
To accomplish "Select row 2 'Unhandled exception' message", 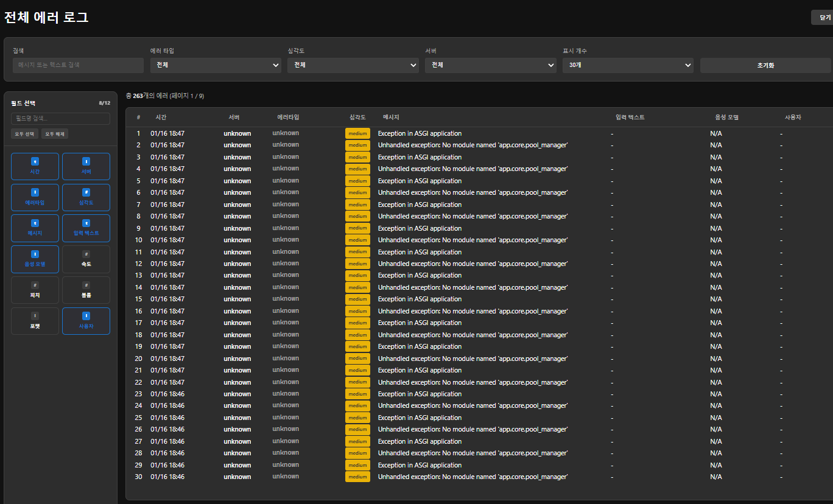I will click(x=473, y=145).
